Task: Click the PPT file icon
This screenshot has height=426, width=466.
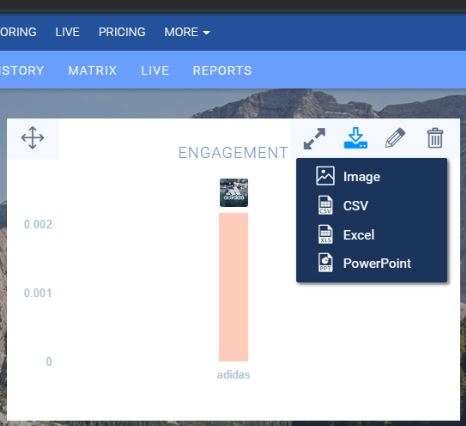Action: point(325,263)
